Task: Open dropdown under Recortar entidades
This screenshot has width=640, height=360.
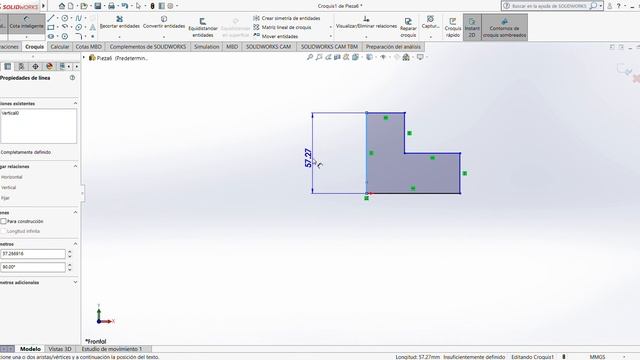Action: point(120,37)
